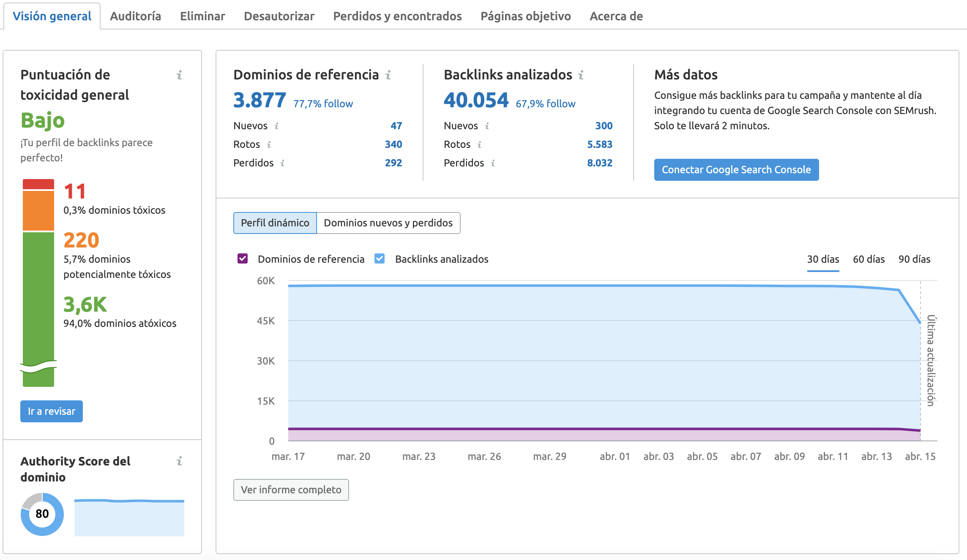Image resolution: width=967 pixels, height=560 pixels.
Task: Click Conectar Google Search Console button
Action: pos(736,170)
